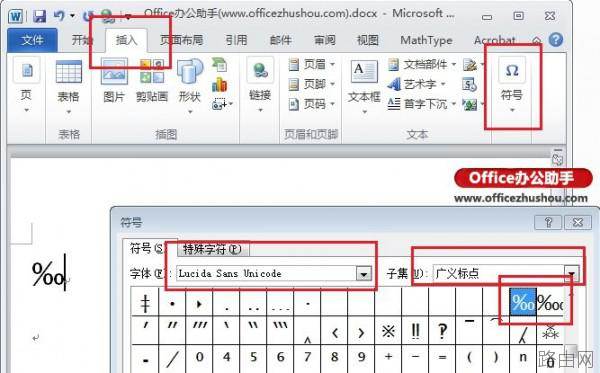Switch to the 引用 tab
The height and width of the screenshot is (373, 600).
[x=236, y=40]
